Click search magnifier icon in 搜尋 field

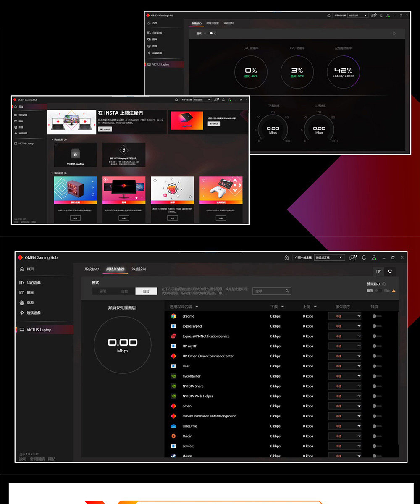[x=287, y=291]
